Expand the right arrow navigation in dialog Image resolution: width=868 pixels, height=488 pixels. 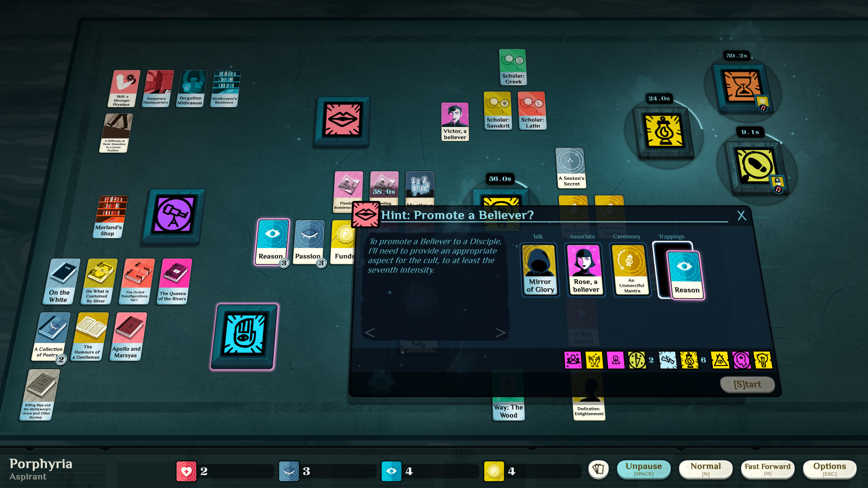502,333
